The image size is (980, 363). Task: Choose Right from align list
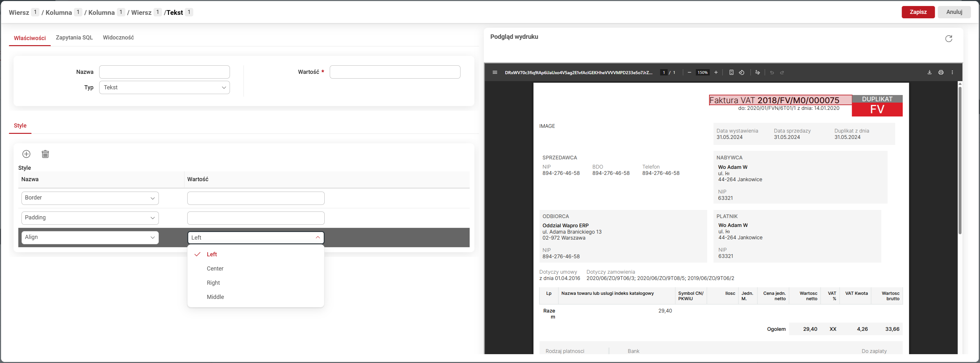(x=213, y=283)
